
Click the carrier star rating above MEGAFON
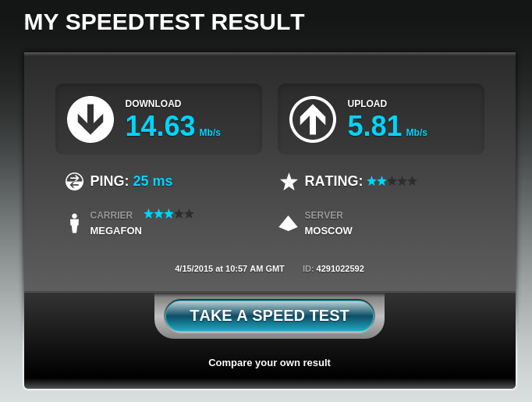pyautogui.click(x=168, y=214)
